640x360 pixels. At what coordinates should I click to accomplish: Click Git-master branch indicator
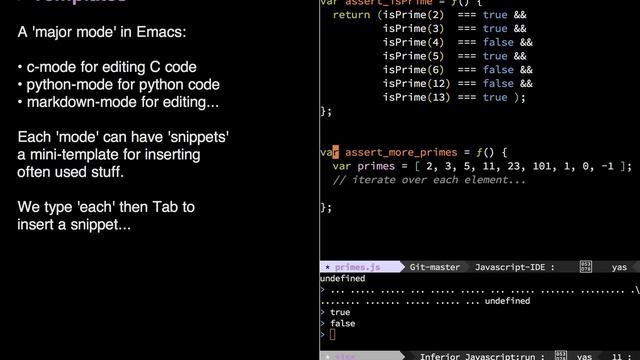point(435,267)
